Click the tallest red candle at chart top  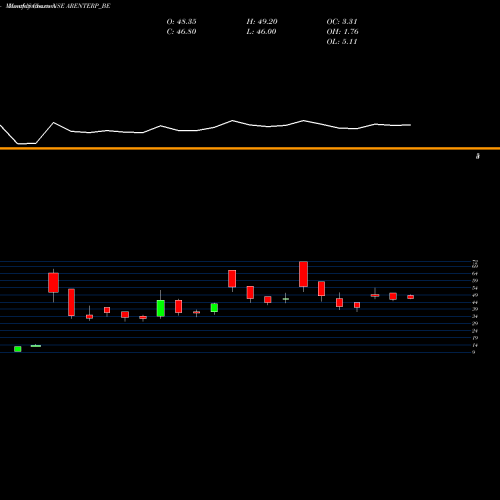pos(303,274)
